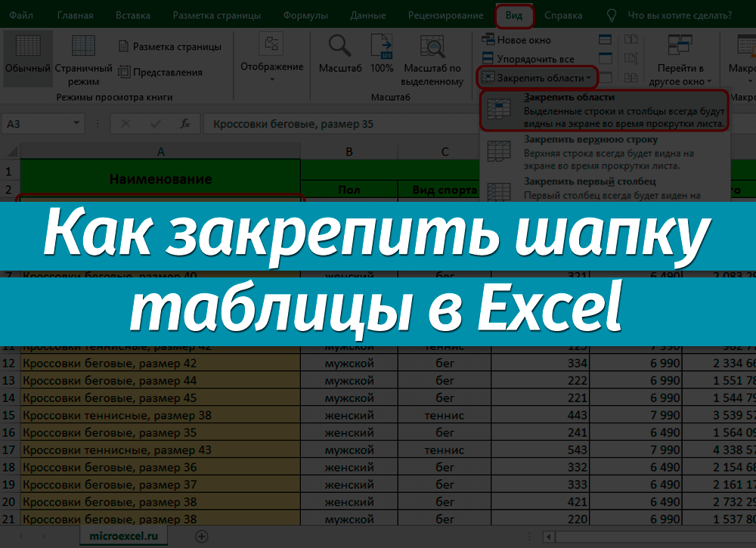Click the Наименование header cell

160,179
